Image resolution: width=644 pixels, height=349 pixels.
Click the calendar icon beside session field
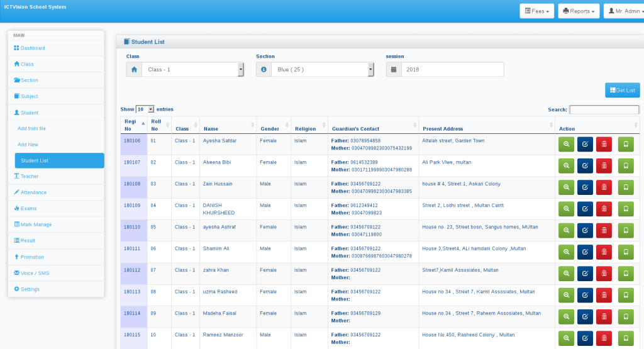[x=394, y=69]
